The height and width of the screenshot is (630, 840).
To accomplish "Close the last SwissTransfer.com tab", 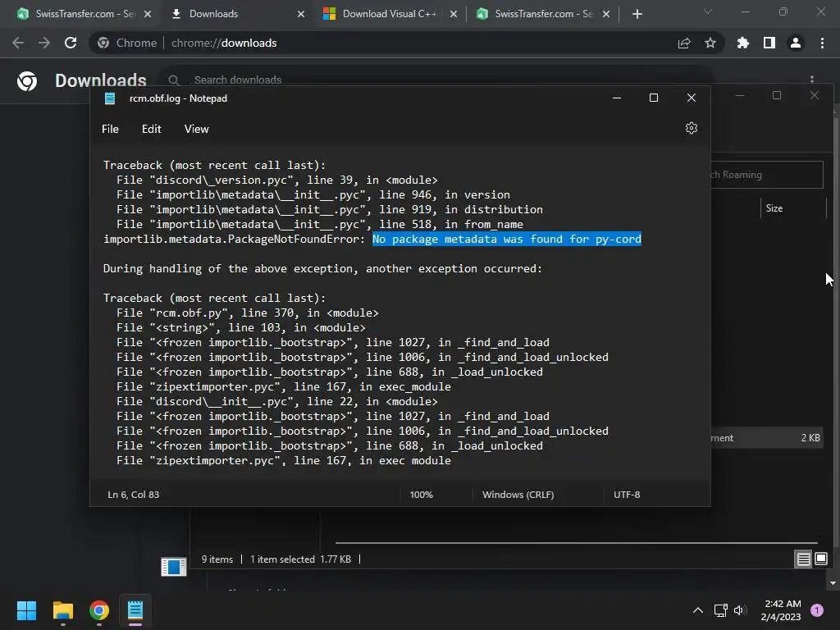I will [606, 14].
